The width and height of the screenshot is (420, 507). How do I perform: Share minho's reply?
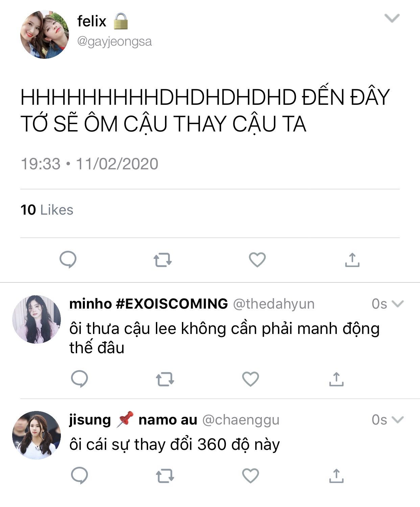pos(336,379)
